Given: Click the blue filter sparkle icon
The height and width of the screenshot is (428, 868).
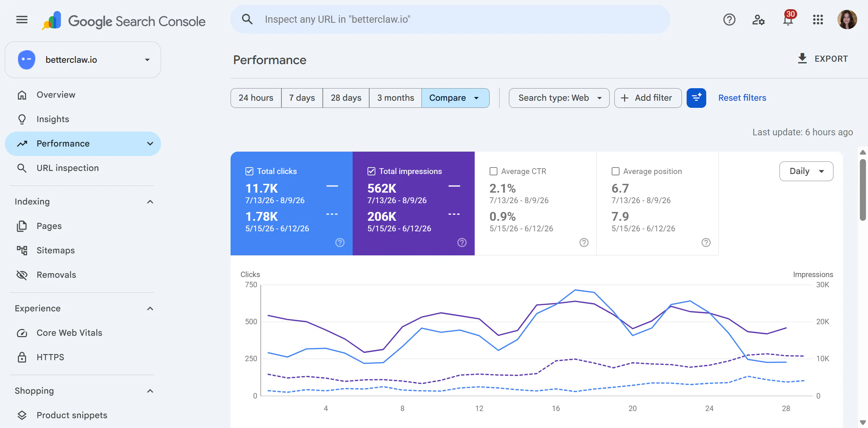Looking at the screenshot, I should [x=696, y=98].
